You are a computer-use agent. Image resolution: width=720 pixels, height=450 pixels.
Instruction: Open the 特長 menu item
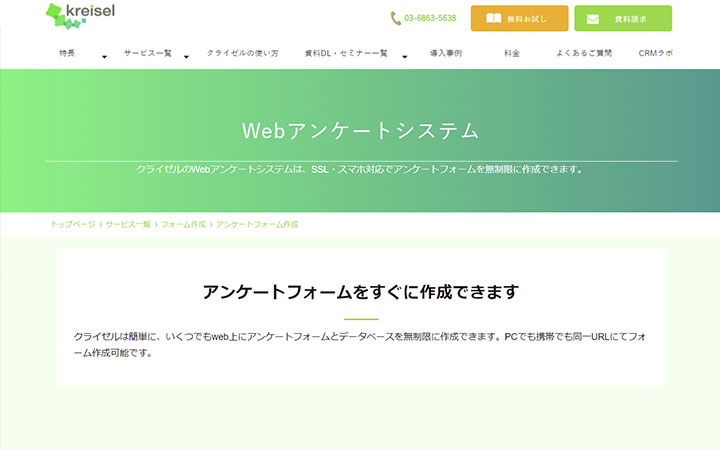[68, 52]
